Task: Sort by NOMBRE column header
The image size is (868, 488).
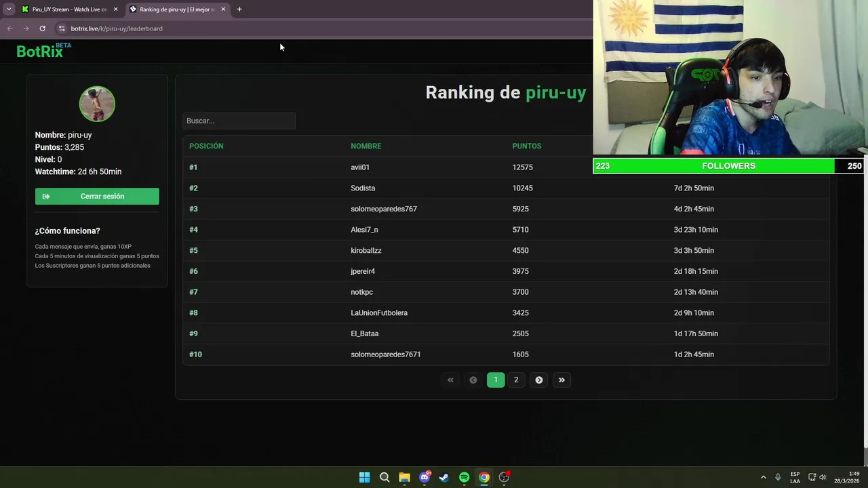Action: coord(366,146)
